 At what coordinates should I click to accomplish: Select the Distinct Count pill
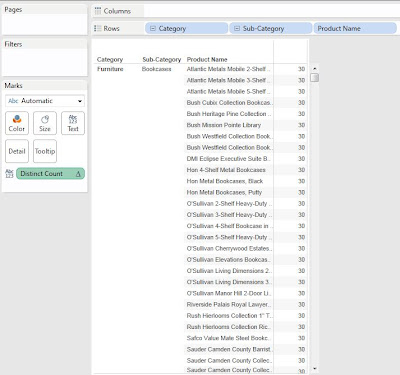point(50,174)
